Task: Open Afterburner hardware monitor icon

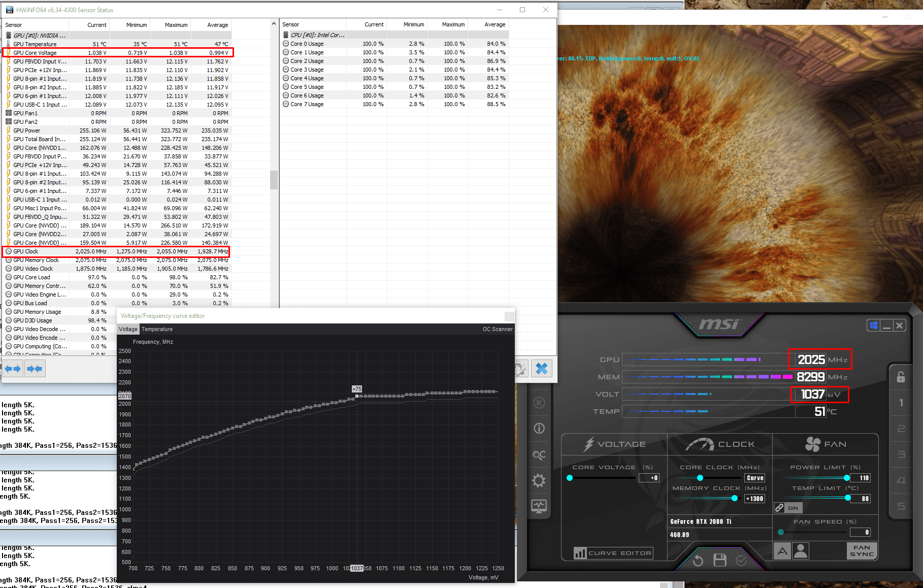Action: (539, 506)
